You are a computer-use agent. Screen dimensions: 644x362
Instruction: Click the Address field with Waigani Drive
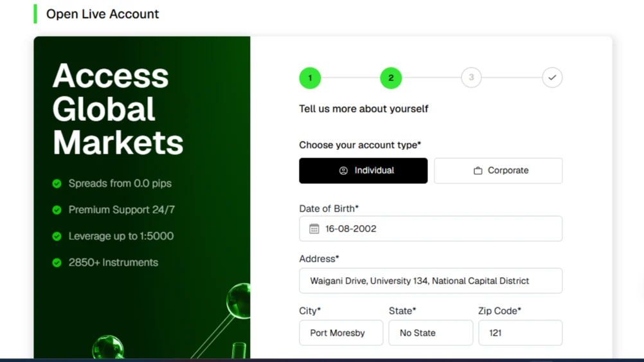(x=431, y=280)
